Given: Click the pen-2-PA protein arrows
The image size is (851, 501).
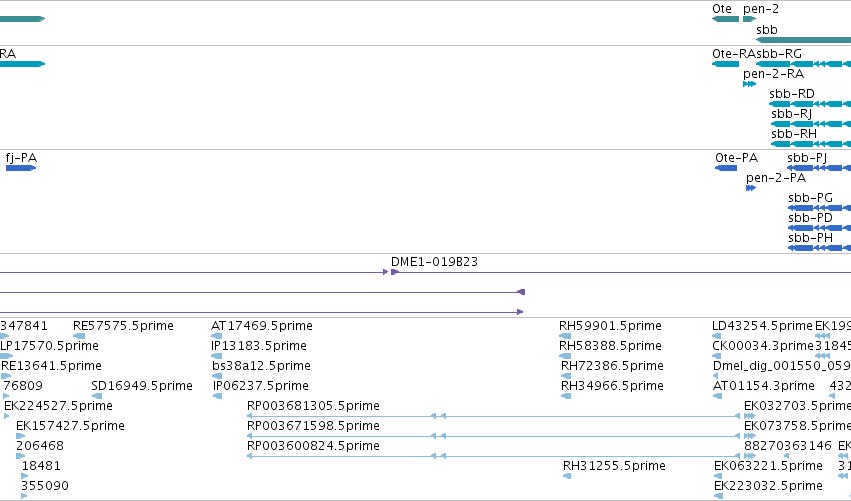Looking at the screenshot, I should point(751,188).
